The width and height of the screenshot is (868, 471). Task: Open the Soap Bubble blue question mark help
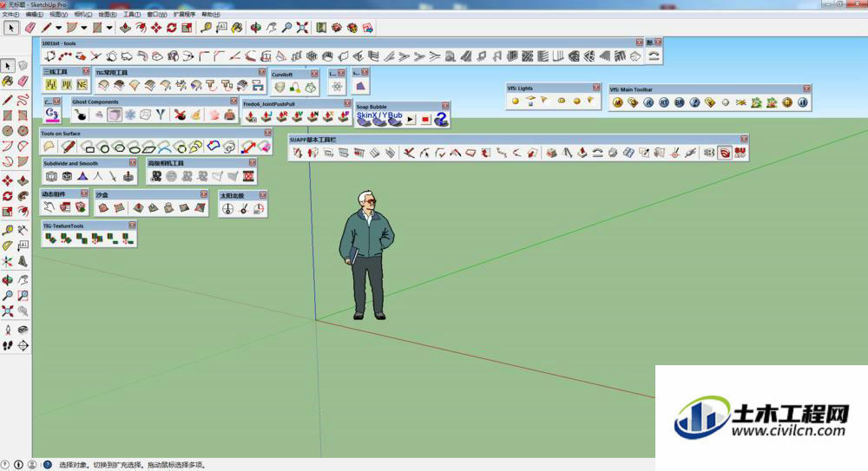click(x=441, y=119)
